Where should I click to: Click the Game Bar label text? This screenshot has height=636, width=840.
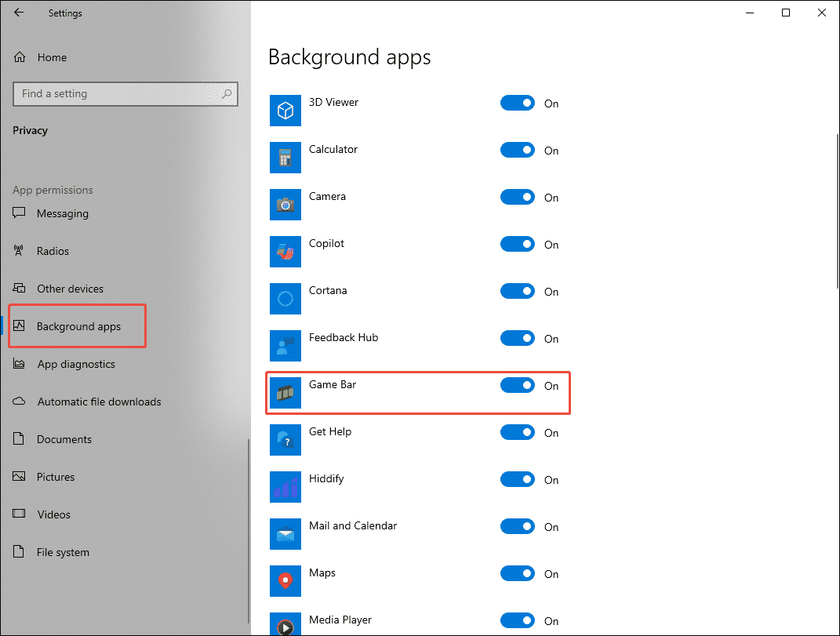tap(332, 385)
